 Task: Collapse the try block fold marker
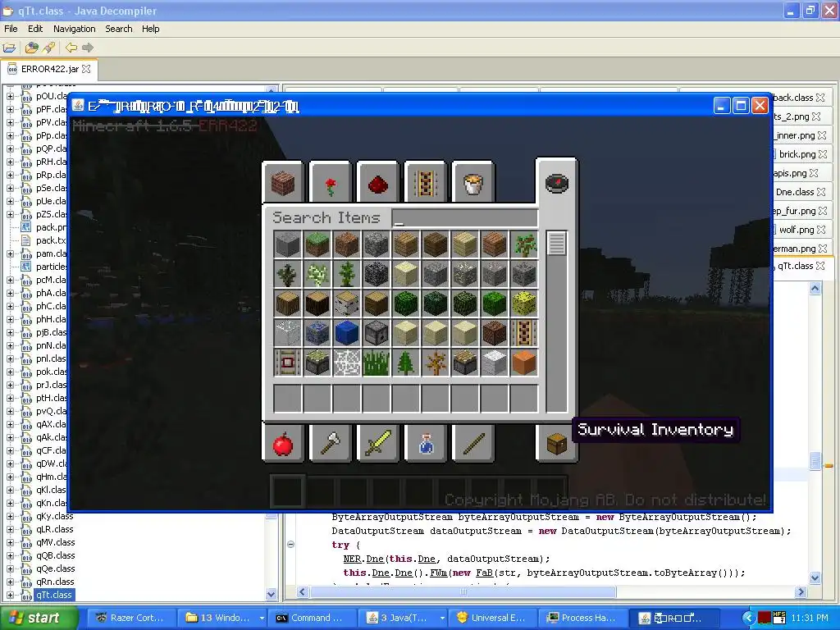[x=290, y=545]
